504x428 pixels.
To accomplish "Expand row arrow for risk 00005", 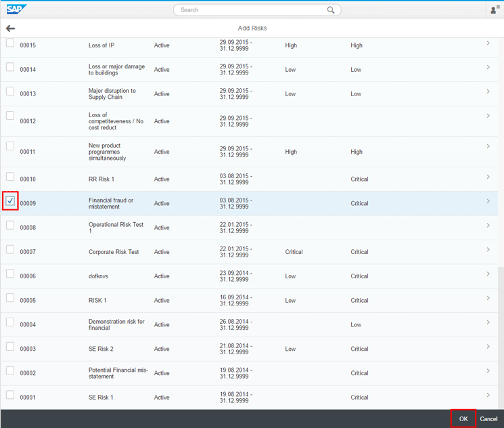I will (488, 299).
